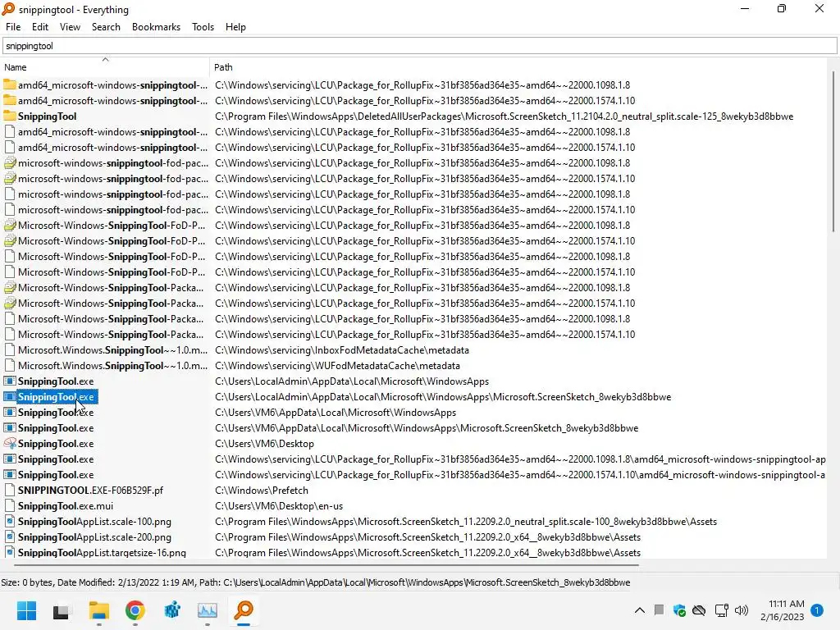Sort results by Name column header

click(105, 67)
